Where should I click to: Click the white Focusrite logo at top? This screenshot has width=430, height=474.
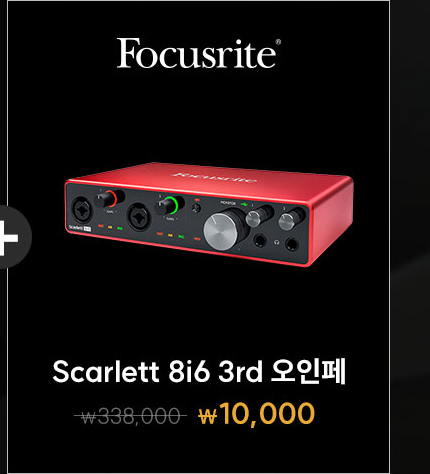[199, 53]
